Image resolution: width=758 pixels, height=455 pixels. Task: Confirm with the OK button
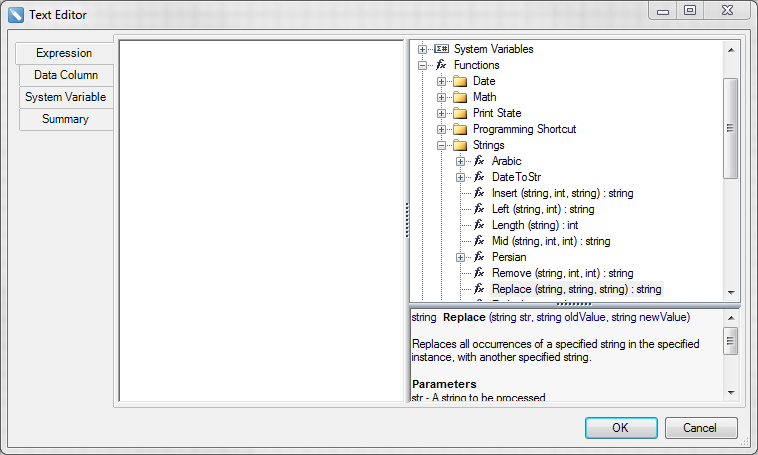(x=621, y=428)
